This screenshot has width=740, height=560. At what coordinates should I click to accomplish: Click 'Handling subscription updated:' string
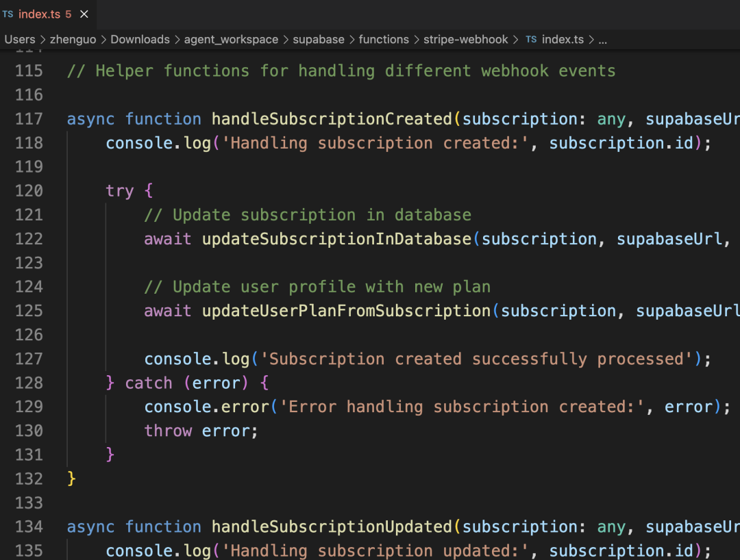coord(375,550)
